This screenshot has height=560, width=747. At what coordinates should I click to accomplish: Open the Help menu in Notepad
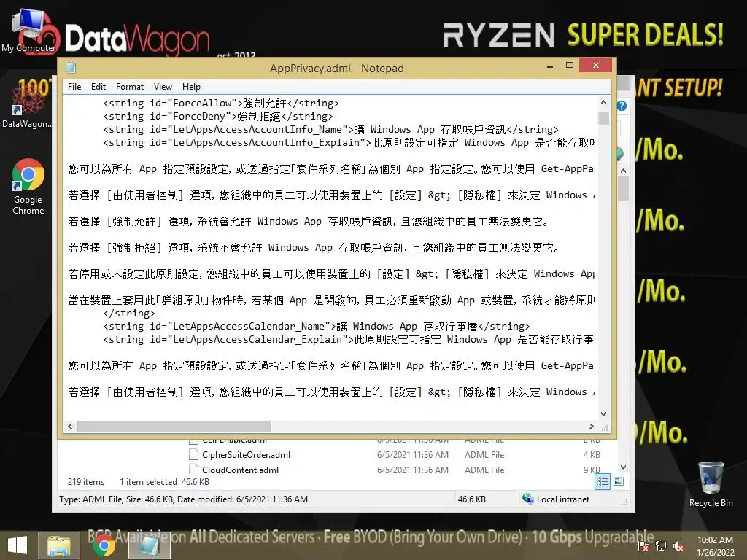[191, 87]
